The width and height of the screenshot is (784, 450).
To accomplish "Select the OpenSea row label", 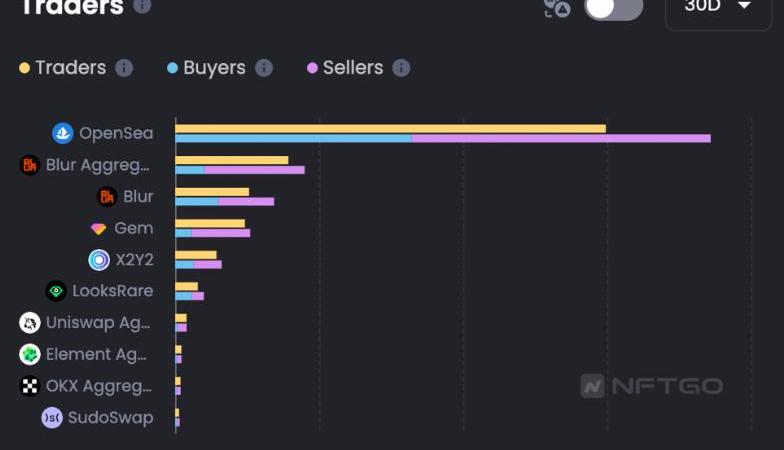I will 116,133.
